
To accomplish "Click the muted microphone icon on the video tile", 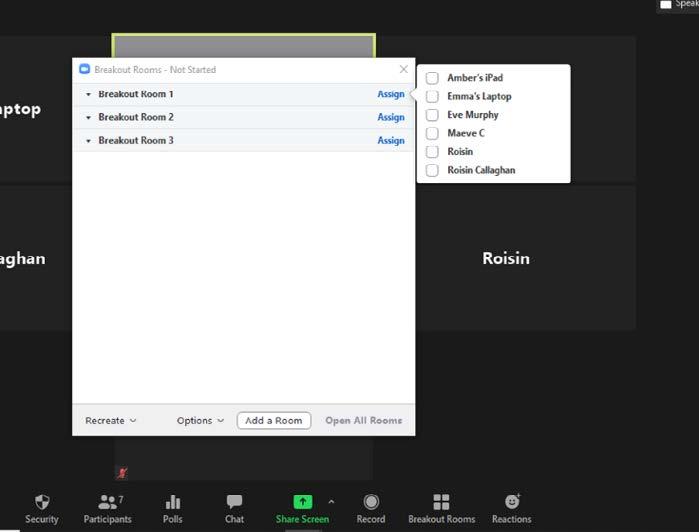I will 122,472.
